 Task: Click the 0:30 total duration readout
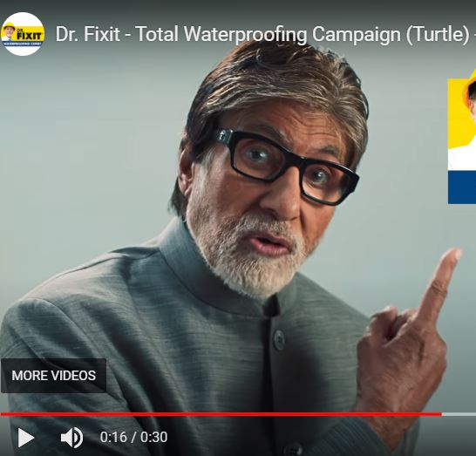coord(154,438)
